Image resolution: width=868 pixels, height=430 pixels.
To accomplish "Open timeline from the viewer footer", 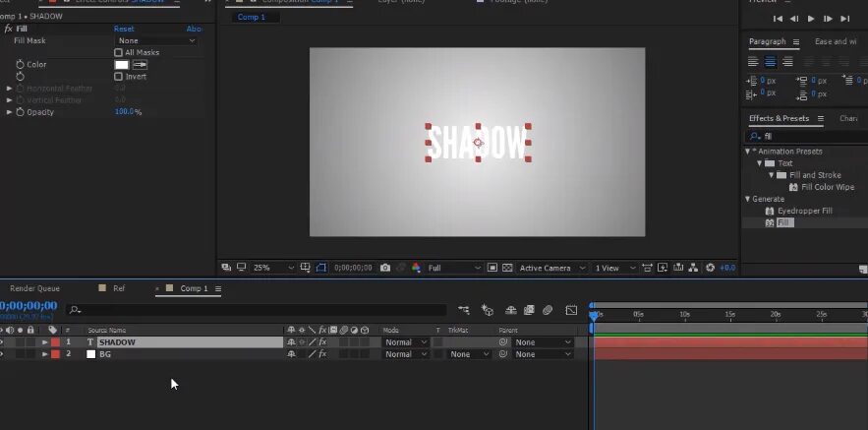I will pos(678,268).
